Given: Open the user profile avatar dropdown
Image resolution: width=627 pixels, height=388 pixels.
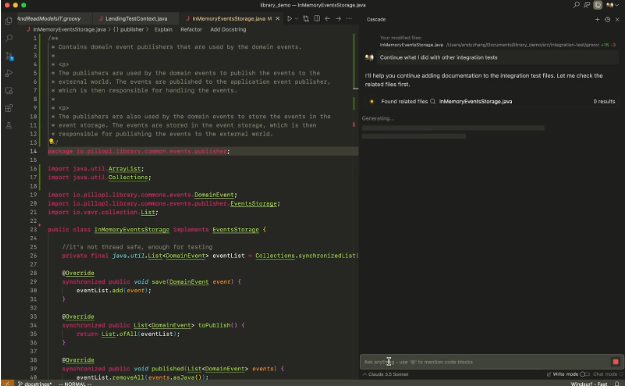Looking at the screenshot, I should pos(613,5).
